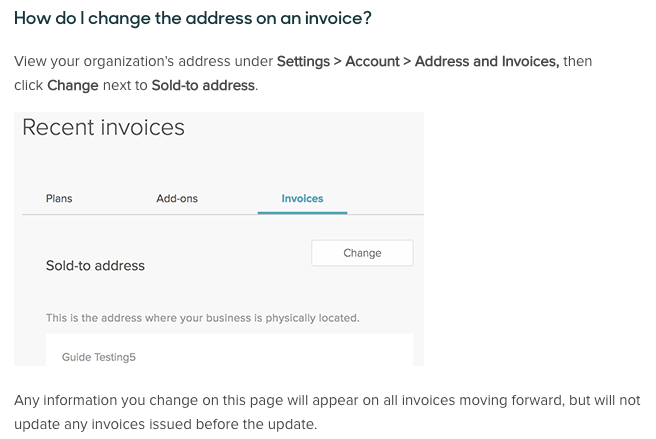Click the bold 'Change' word in the paragraph

[x=73, y=85]
